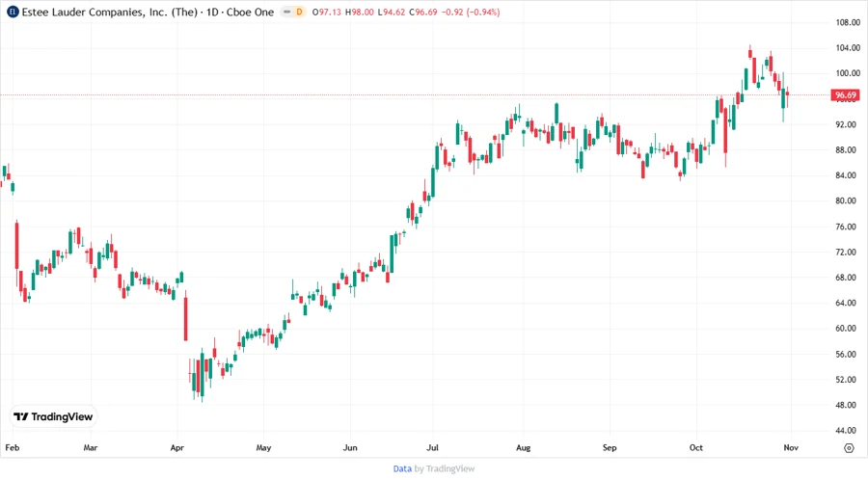This screenshot has height=480, width=868.
Task: Click the Cboe One exchange label
Action: pyautogui.click(x=250, y=12)
